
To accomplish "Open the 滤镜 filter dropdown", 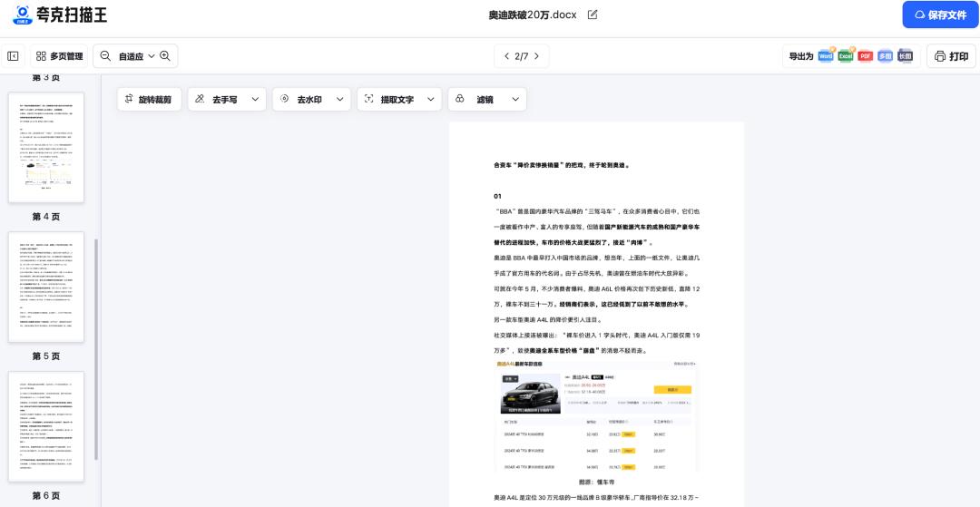I will point(516,99).
